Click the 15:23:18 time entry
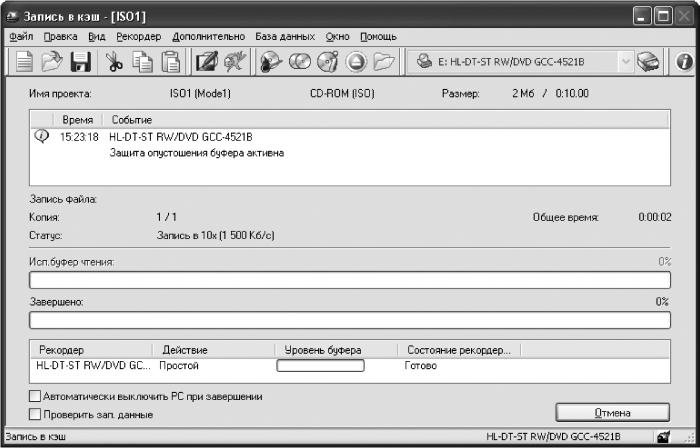The image size is (700, 448). 79,137
